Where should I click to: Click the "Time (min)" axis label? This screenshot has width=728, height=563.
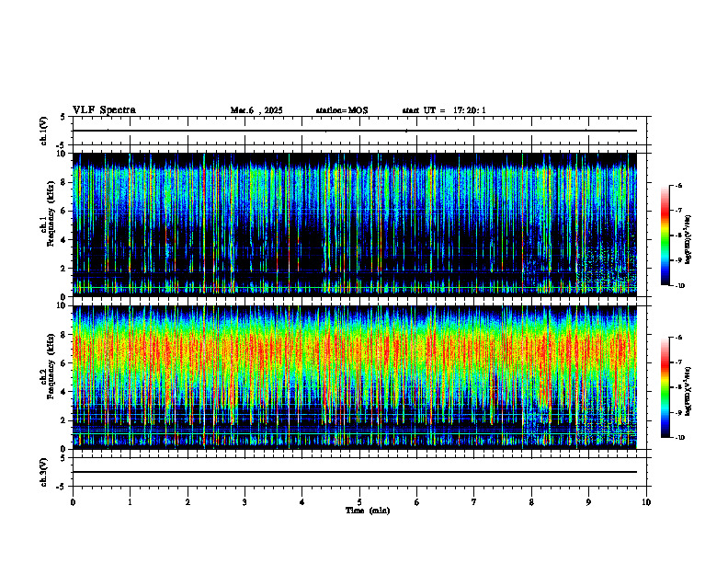pyautogui.click(x=368, y=511)
